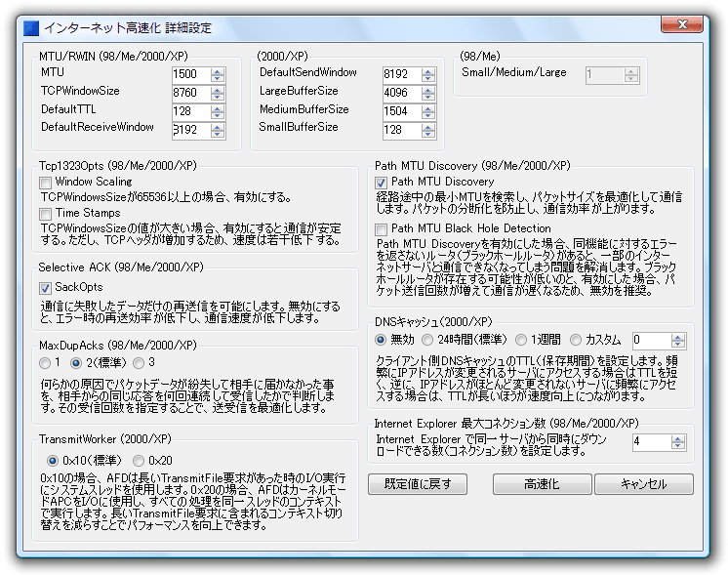
Task: Increase DefaultTTL with up arrow
Action: tap(218, 108)
